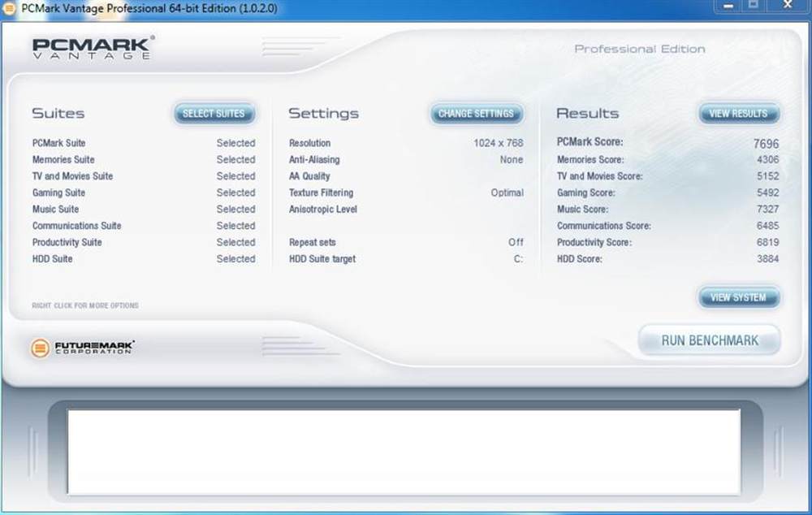Open View Results
The image size is (812, 515).
click(738, 114)
